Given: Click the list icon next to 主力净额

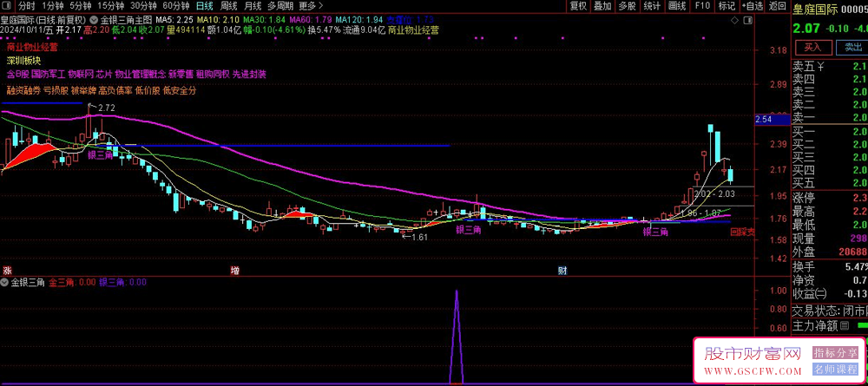Looking at the screenshot, I should click(845, 326).
